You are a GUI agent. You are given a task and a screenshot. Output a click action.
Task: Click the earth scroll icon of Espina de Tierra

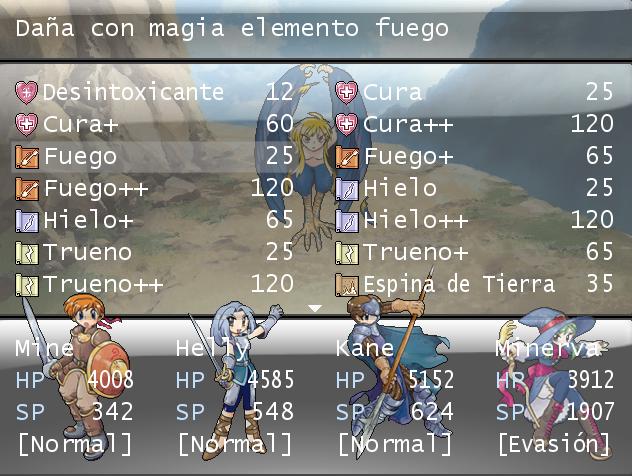[347, 285]
